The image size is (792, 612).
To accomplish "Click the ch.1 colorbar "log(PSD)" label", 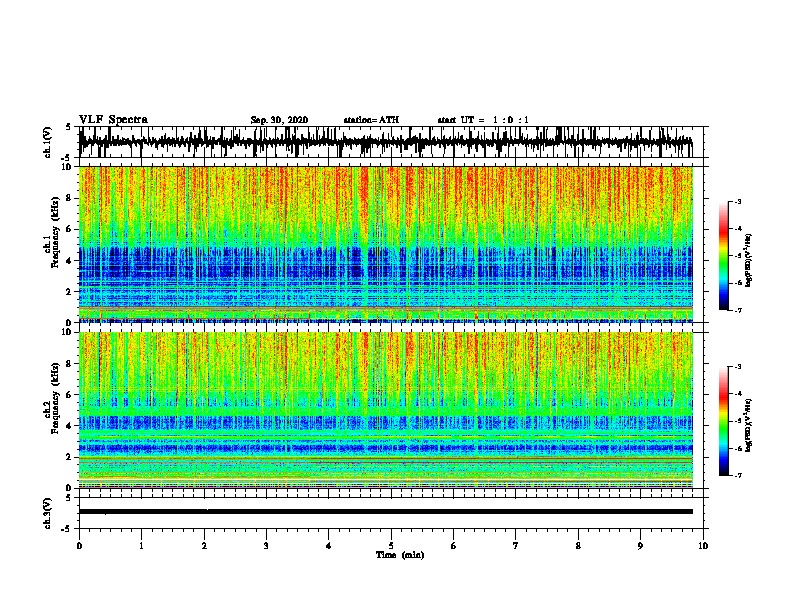I will tap(748, 260).
